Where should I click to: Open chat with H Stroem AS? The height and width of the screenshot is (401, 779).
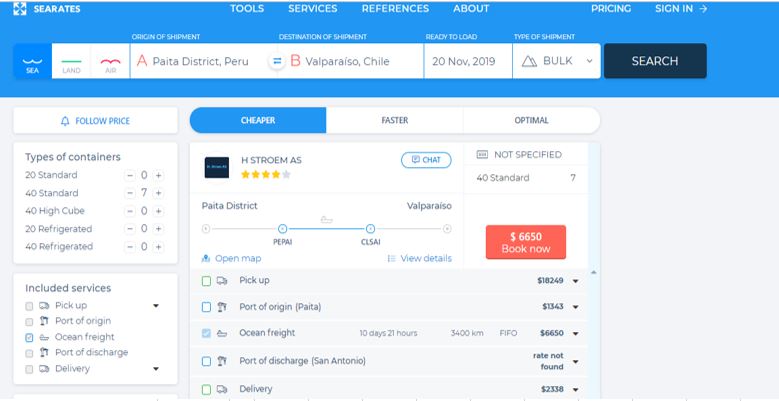pos(425,160)
